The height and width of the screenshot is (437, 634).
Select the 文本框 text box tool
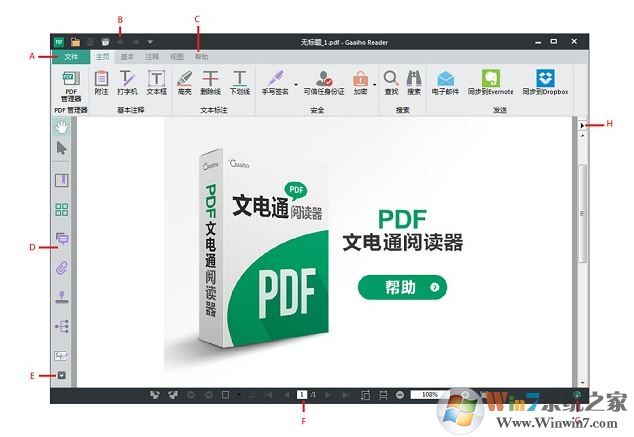point(156,83)
